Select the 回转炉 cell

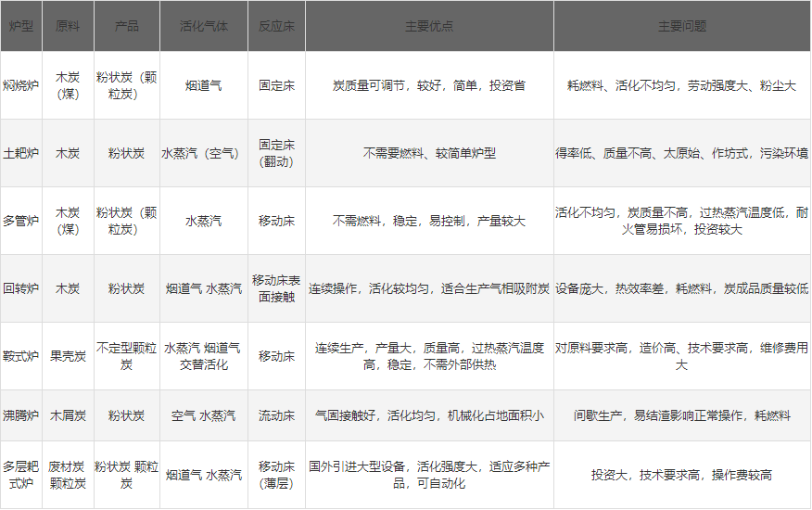20,288
